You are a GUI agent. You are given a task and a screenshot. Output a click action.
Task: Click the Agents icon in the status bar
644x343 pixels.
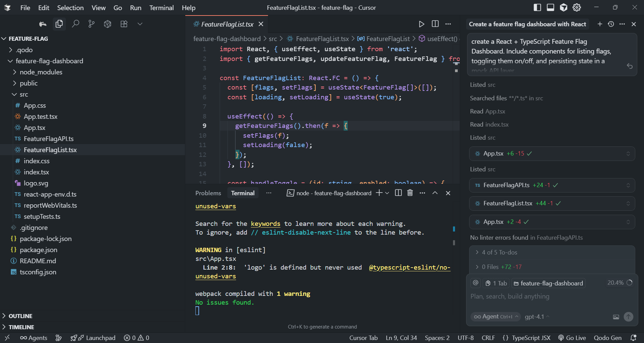point(33,338)
